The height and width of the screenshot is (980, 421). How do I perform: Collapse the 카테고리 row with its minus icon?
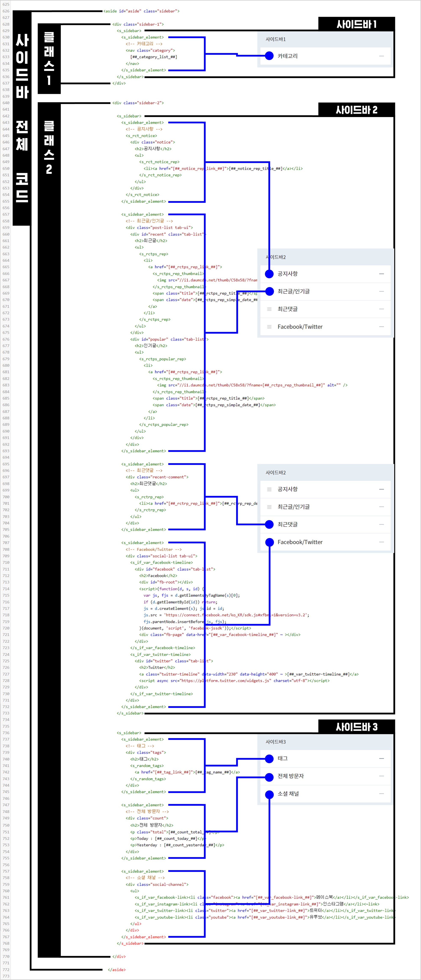(381, 56)
